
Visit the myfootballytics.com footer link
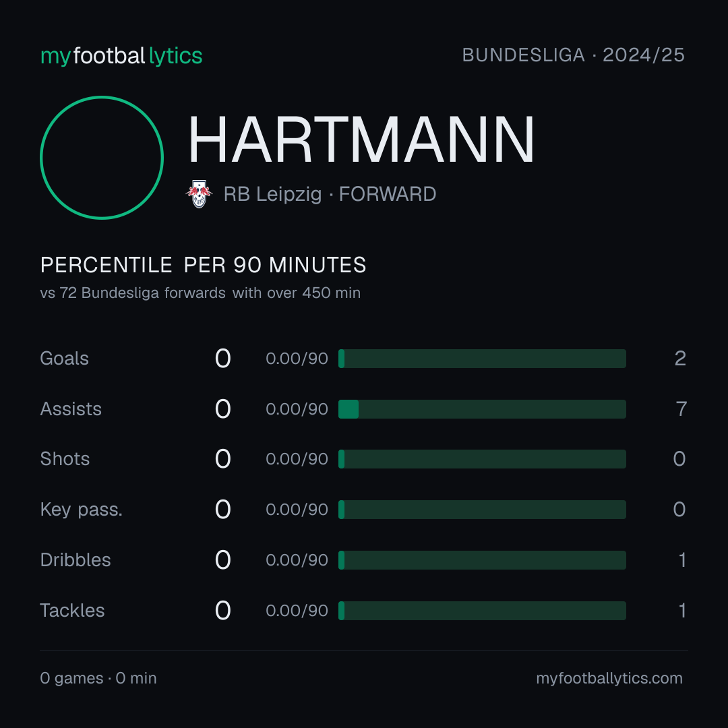pyautogui.click(x=609, y=678)
